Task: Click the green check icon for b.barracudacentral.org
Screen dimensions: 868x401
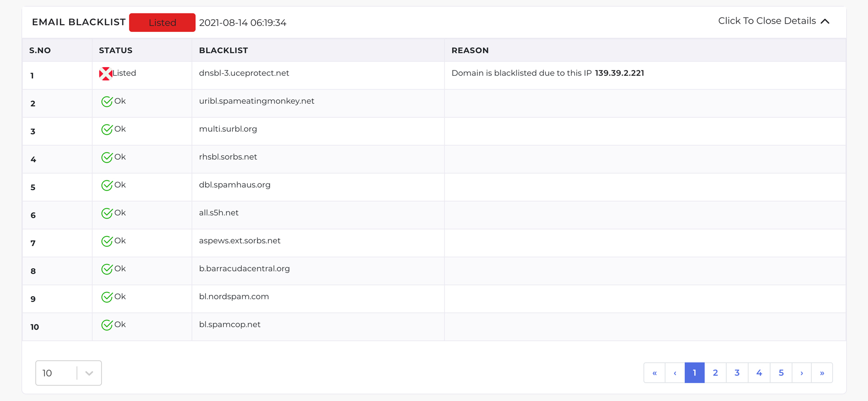Action: pyautogui.click(x=107, y=269)
